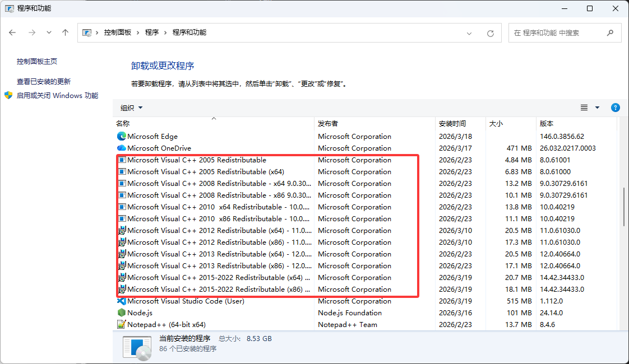
Task: Click the refresh button beside address bar
Action: pos(491,33)
